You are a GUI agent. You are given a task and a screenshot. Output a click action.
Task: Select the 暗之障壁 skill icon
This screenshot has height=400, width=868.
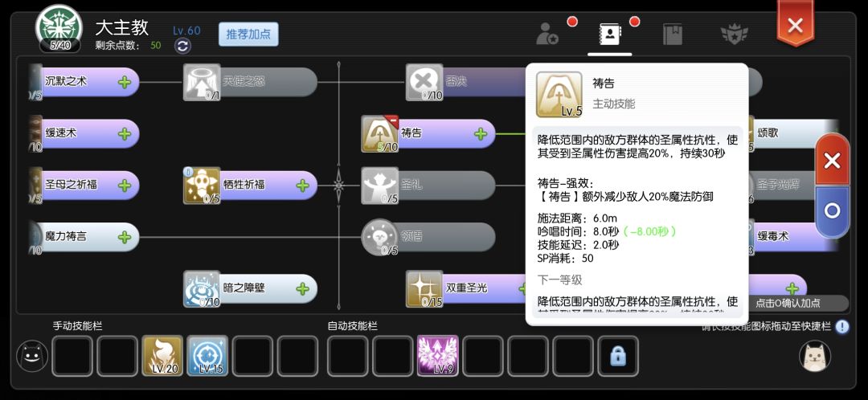[202, 289]
